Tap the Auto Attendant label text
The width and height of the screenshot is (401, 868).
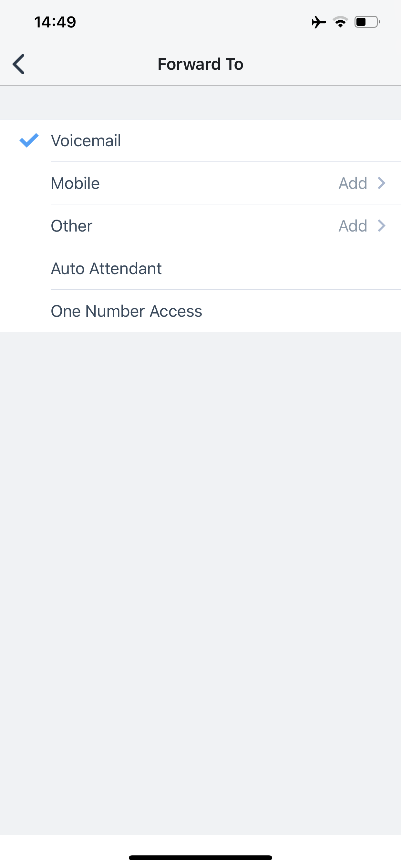pyautogui.click(x=106, y=269)
